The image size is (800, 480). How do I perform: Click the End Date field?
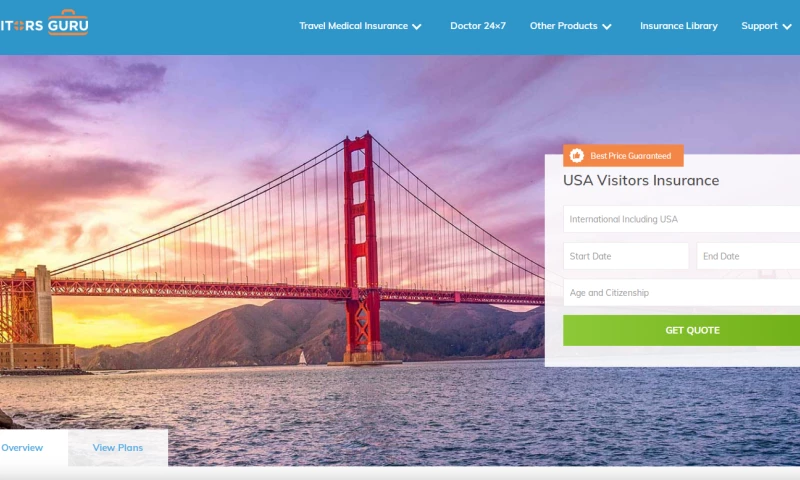pos(748,256)
